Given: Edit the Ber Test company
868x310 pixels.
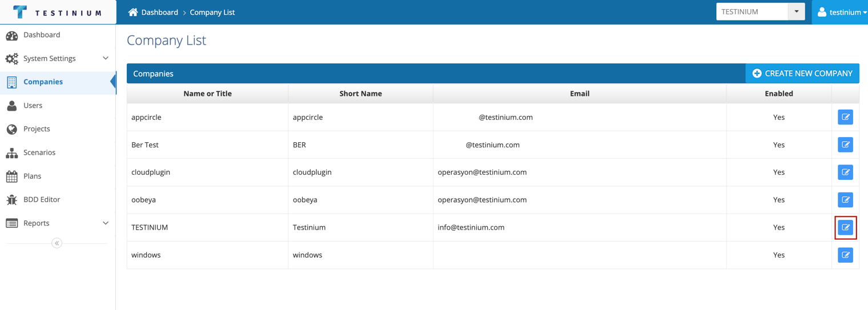Looking at the screenshot, I should coord(845,144).
